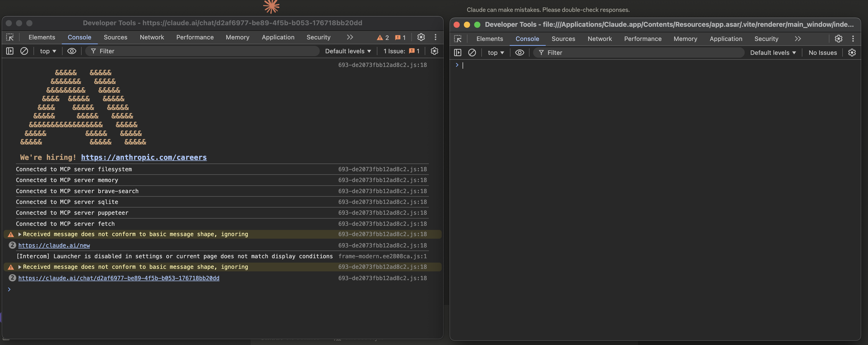Expand second 'Received message does not conform' warning
The height and width of the screenshot is (345, 868).
[20, 267]
